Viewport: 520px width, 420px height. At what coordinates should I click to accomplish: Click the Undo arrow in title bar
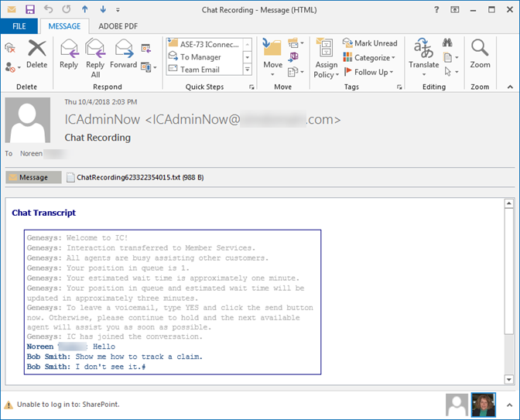(x=49, y=9)
